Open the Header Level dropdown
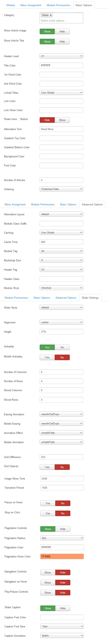Screen dimensions: 109x644 tap(61, 56)
